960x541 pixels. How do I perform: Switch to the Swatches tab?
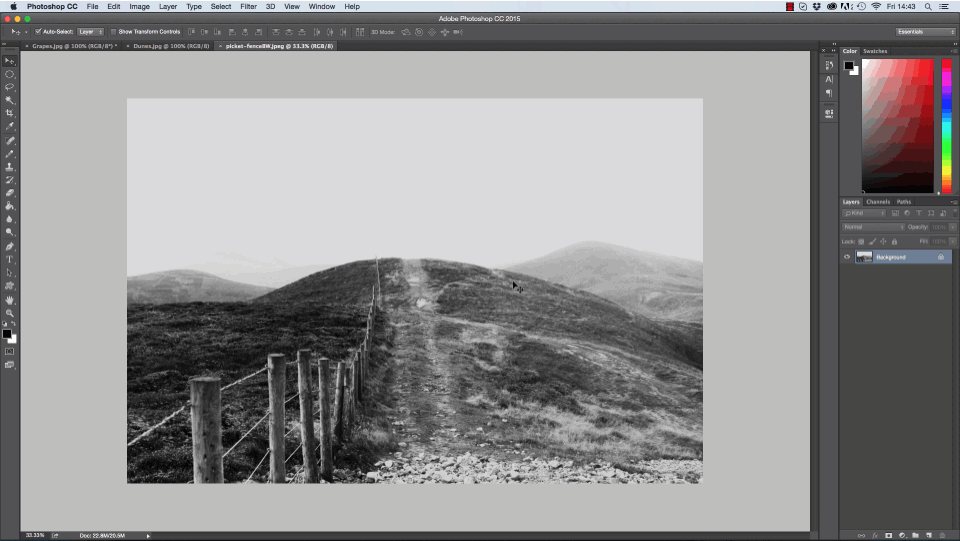coord(875,51)
